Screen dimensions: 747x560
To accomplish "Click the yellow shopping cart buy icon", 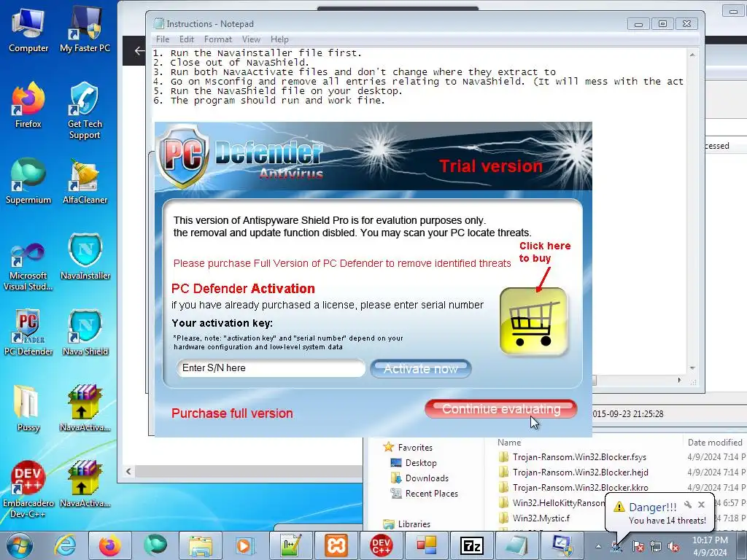I will [x=533, y=322].
